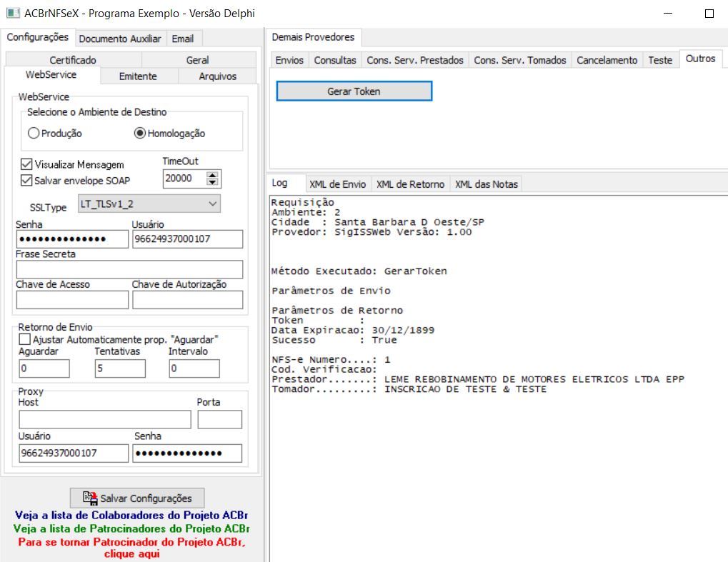Select the WebService tab

(51, 75)
